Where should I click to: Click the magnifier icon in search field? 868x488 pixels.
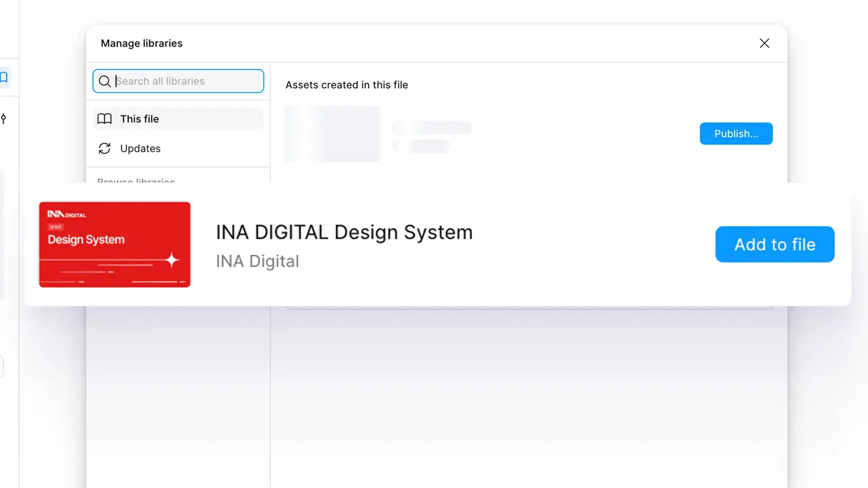coord(104,81)
